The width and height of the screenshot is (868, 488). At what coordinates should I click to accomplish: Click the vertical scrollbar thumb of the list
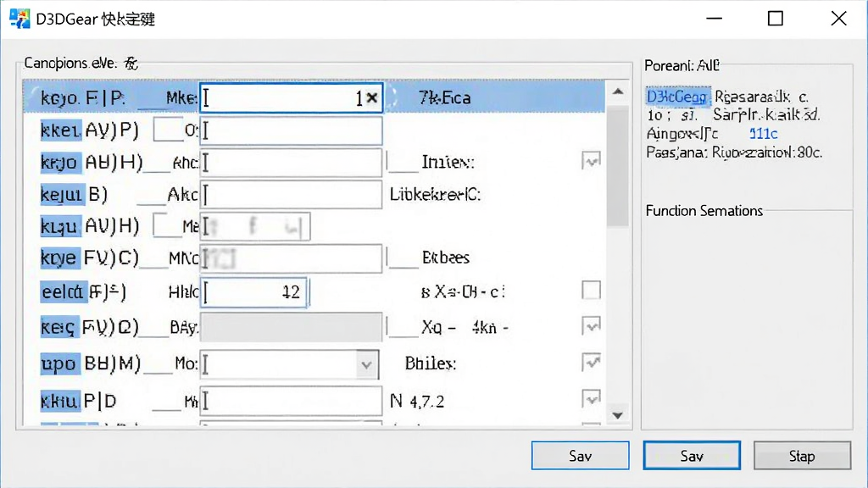618,166
